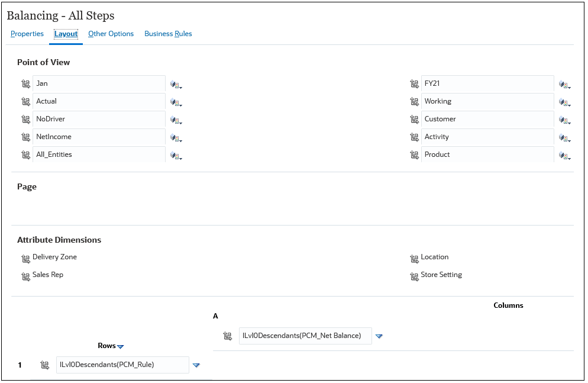This screenshot has width=588, height=383.
Task: Open the member selector for ILvl0Descendants(PCM_Rule) row
Action: (x=44, y=365)
